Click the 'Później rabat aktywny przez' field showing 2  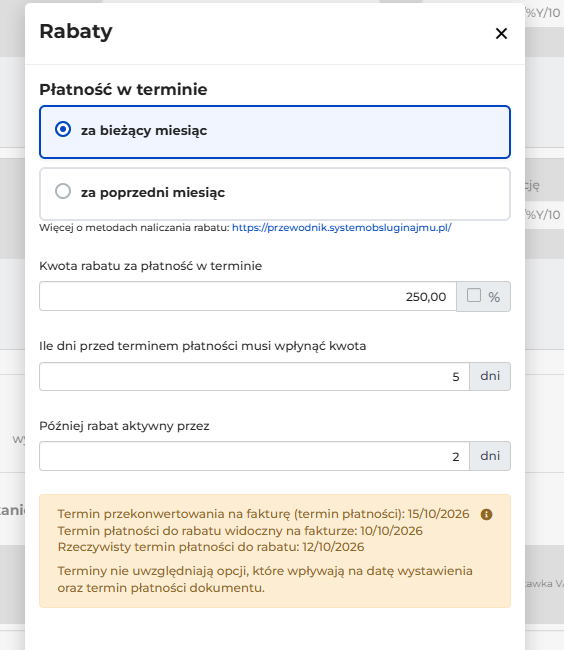[x=254, y=456]
